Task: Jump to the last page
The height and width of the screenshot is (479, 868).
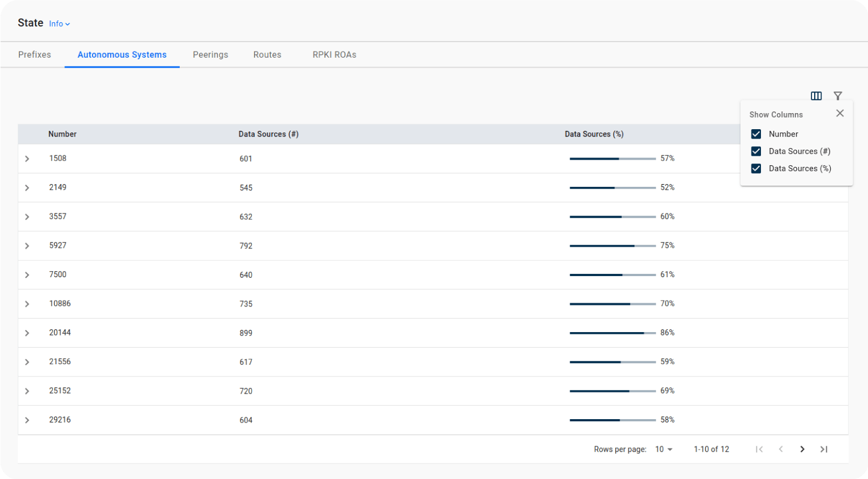Action: (x=824, y=449)
